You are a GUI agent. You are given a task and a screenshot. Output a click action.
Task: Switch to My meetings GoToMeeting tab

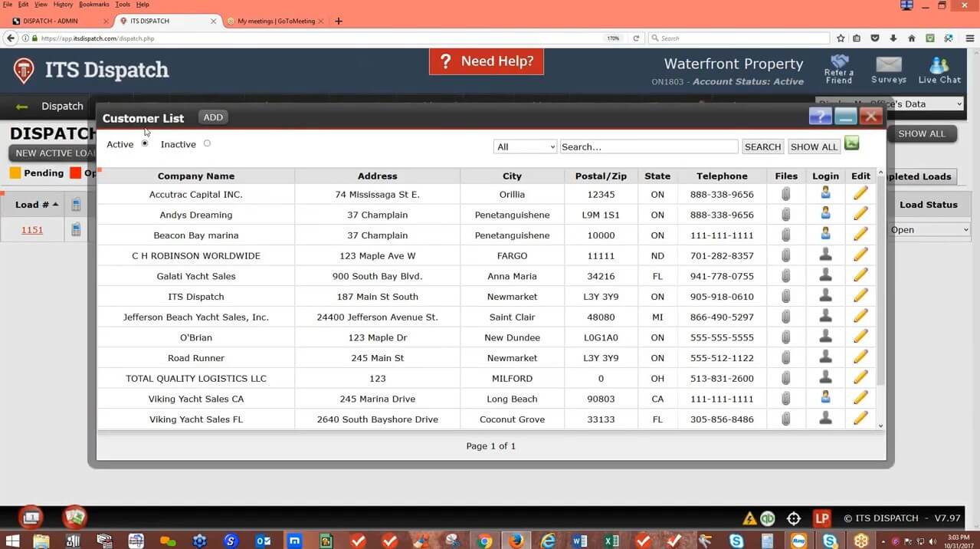pos(276,21)
